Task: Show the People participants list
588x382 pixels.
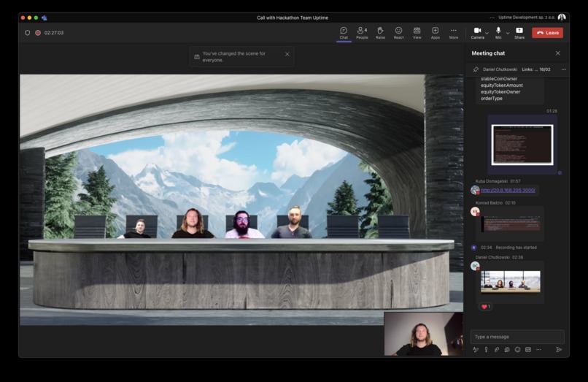Action: 362,33
